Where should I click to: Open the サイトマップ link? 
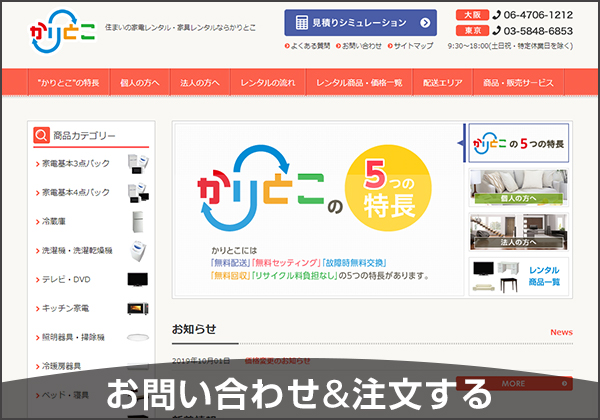(412, 46)
